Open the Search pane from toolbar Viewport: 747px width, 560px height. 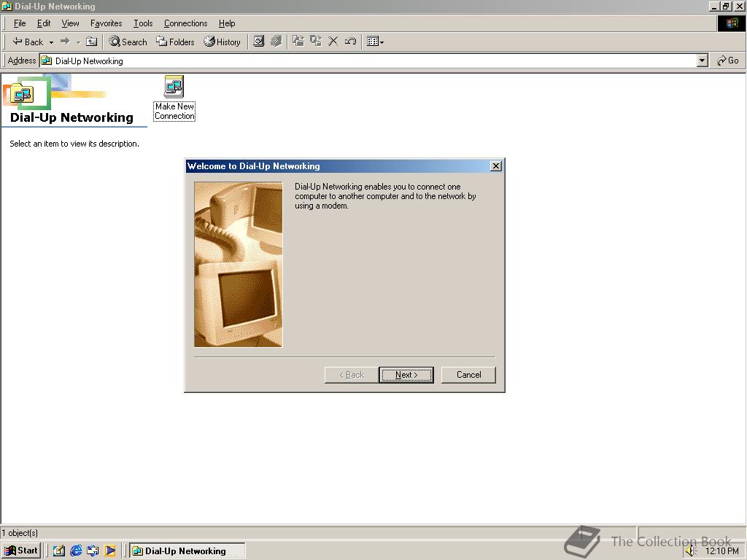pos(128,42)
